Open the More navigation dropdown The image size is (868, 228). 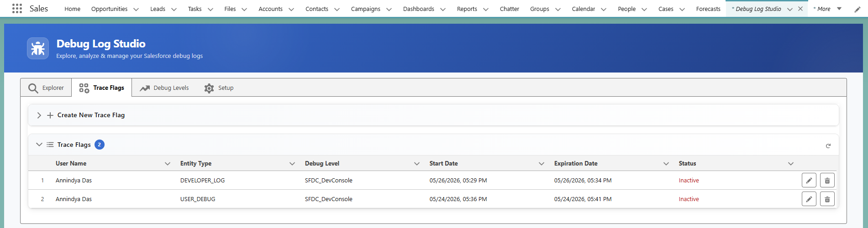pos(827,9)
